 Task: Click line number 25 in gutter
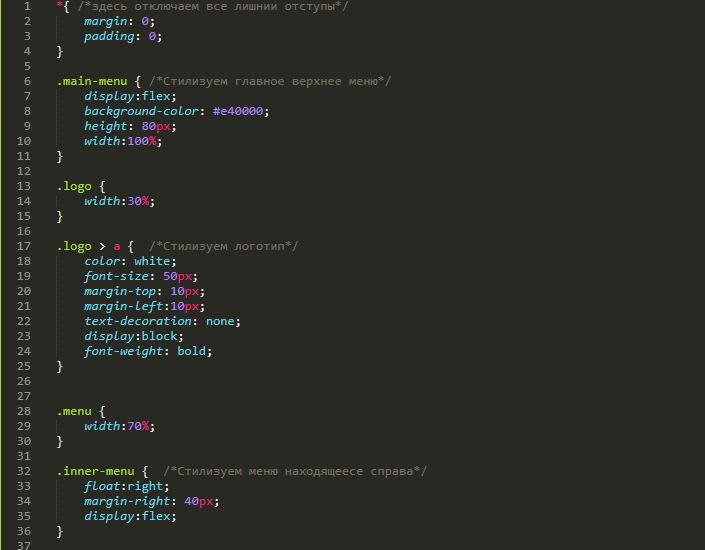click(x=24, y=366)
